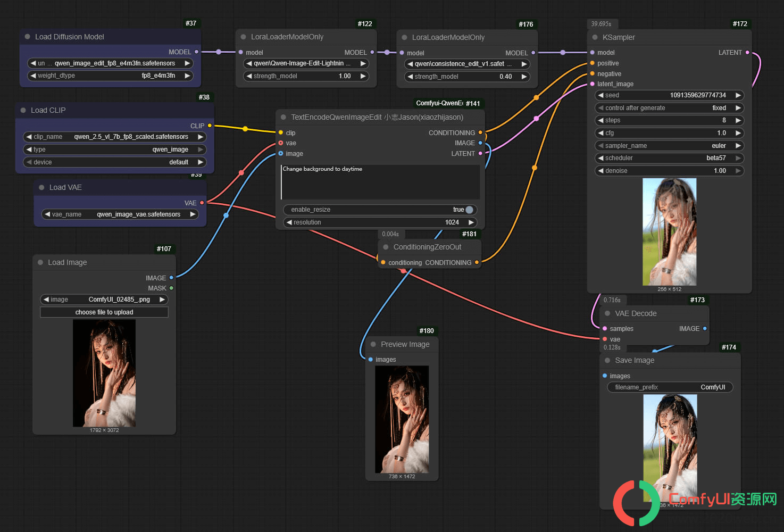Decrease the cfg value with left arrow

pyautogui.click(x=600, y=133)
